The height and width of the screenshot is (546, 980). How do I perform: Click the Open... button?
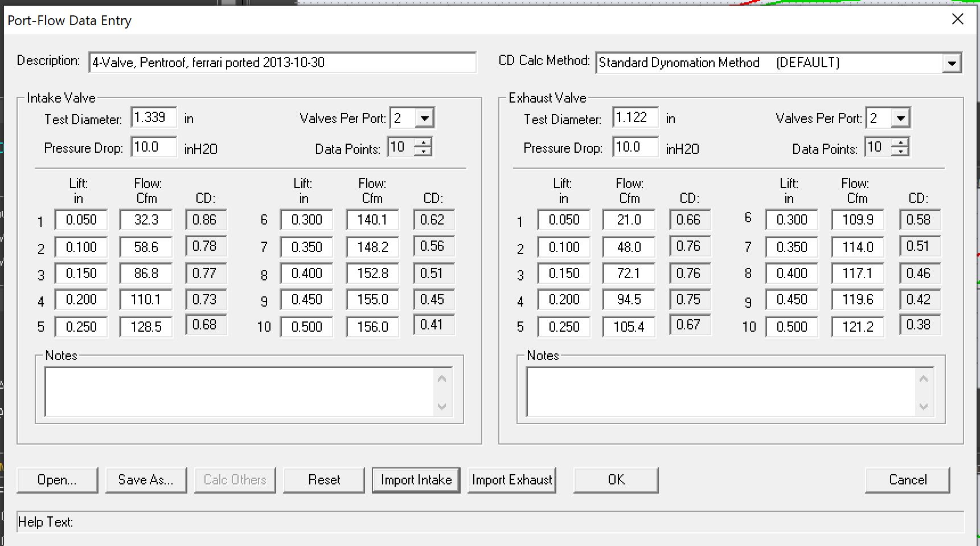point(57,480)
